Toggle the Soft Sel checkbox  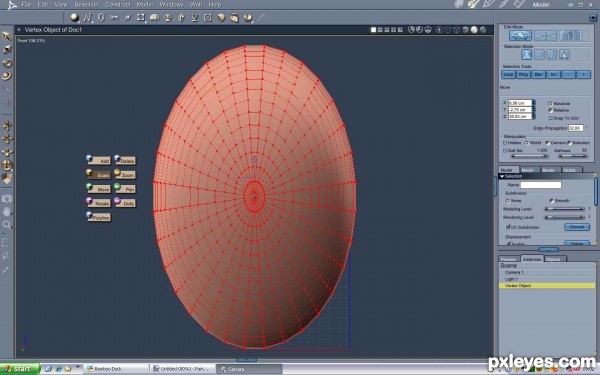click(505, 150)
